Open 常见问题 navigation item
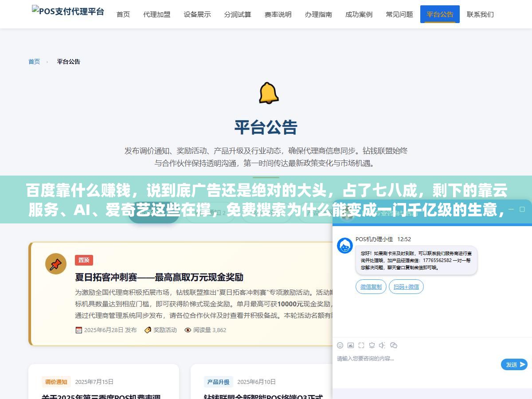 pyautogui.click(x=399, y=14)
